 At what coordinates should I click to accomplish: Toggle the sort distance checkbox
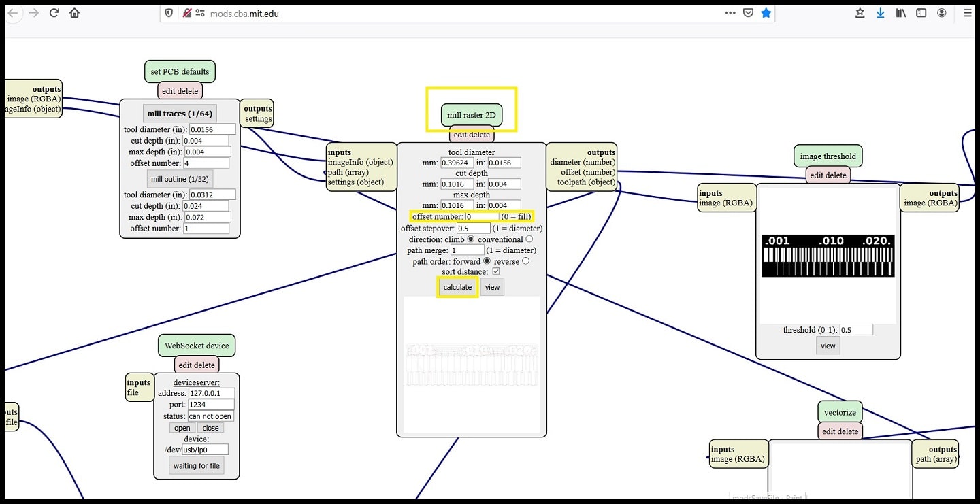[496, 272]
